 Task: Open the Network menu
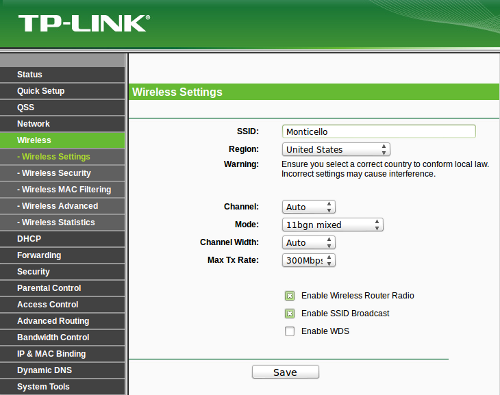click(x=63, y=124)
